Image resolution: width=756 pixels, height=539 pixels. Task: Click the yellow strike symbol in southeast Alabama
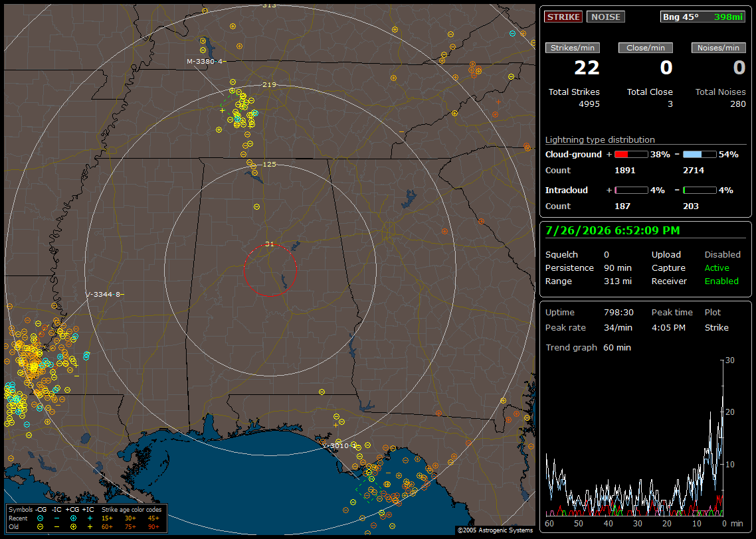pos(322,392)
